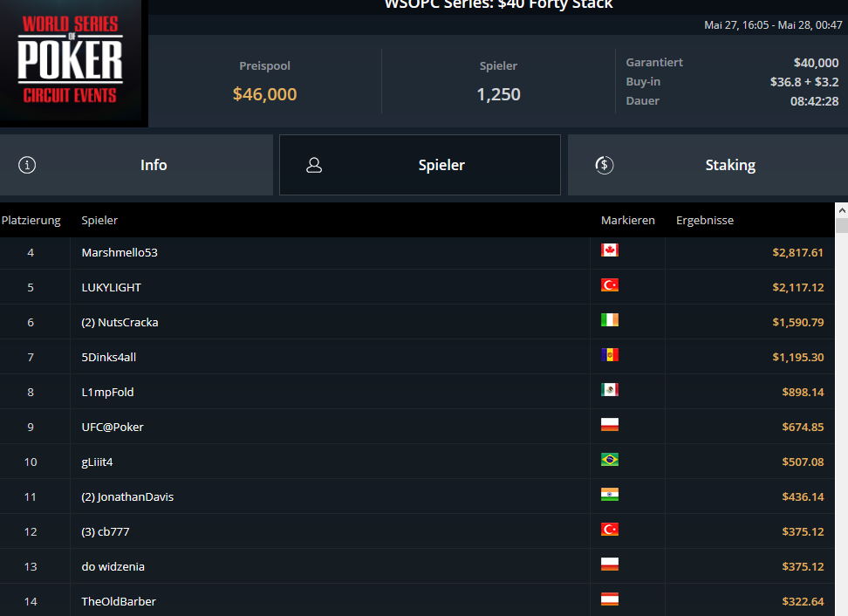
Task: Click LUKYLIGHT's Turkish flag icon
Action: pos(610,285)
